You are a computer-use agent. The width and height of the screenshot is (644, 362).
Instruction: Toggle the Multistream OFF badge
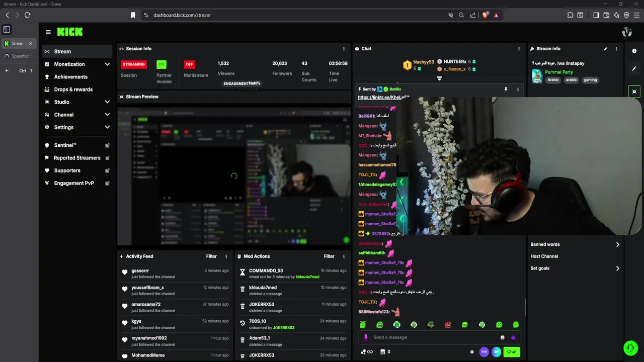[x=189, y=64]
